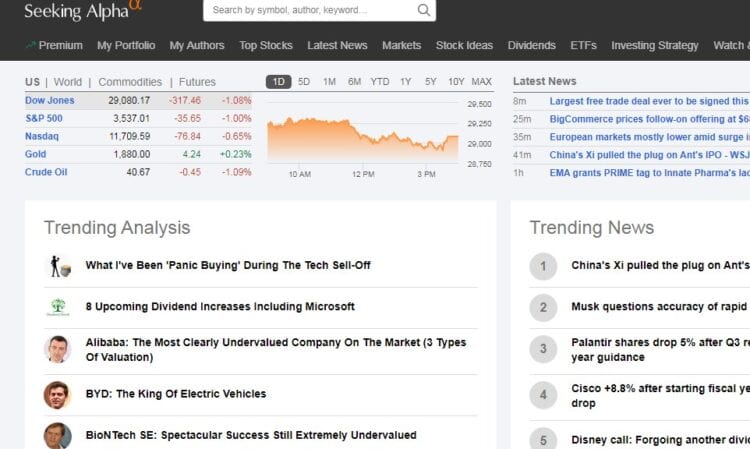This screenshot has height=449, width=750.
Task: Open the BioNTech SE Spectacular Success article
Action: [x=251, y=435]
